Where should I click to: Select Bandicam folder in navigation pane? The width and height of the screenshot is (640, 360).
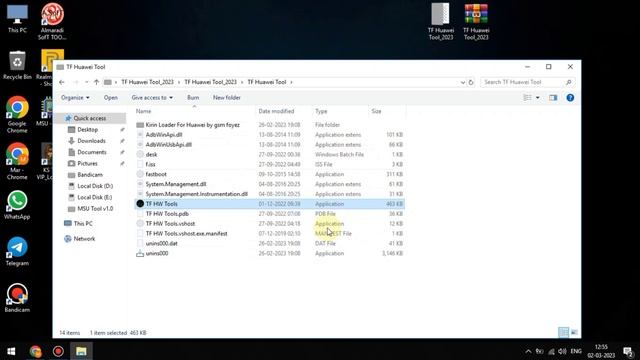(x=90, y=175)
